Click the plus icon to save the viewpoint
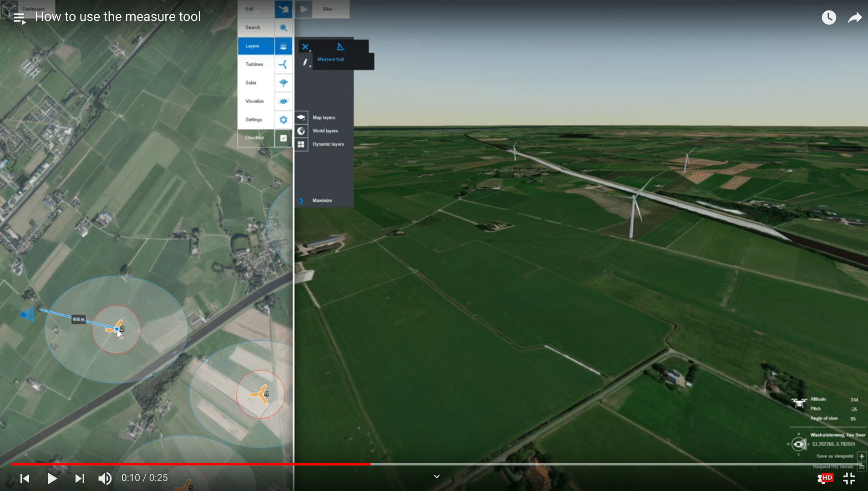868x491 pixels. coord(861,456)
